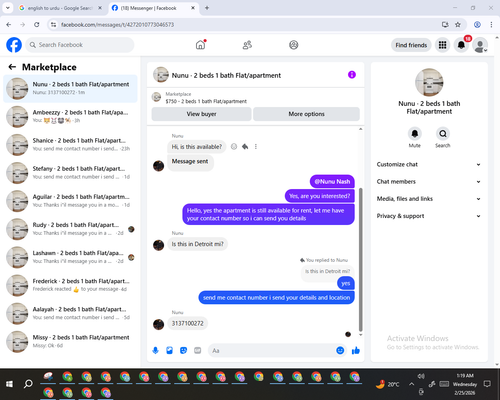Open more options for 'Hi, is this available?'
Image resolution: width=500 pixels, height=400 pixels.
[256, 146]
